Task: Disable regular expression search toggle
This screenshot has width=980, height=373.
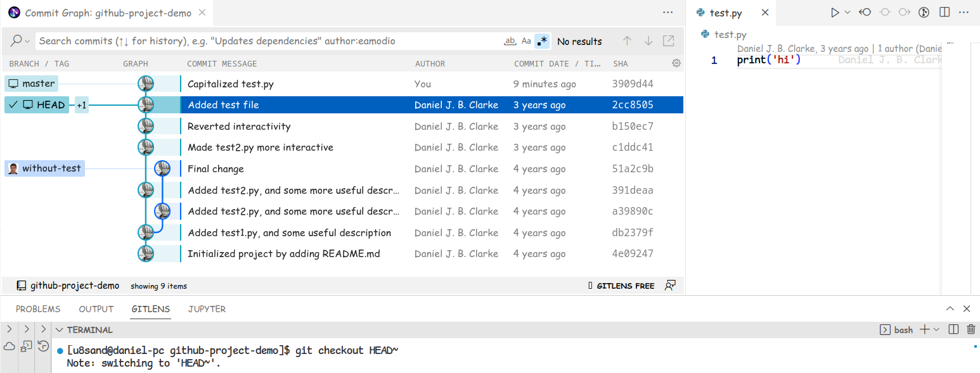Action: [542, 41]
